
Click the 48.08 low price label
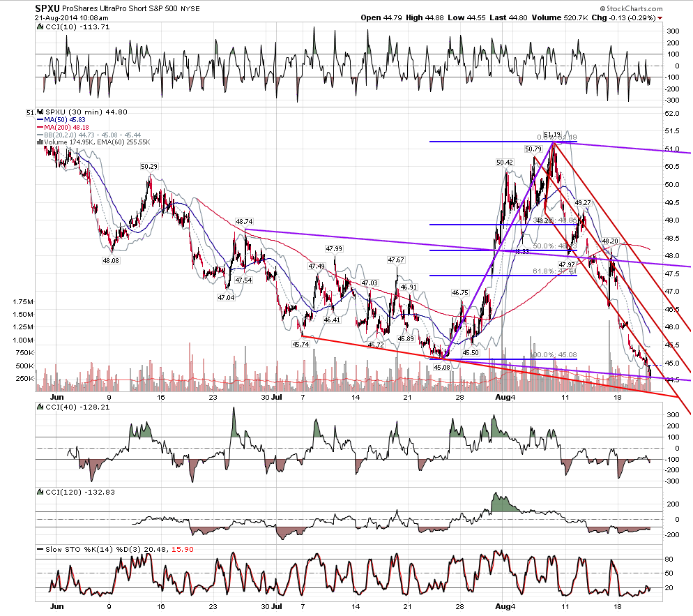111,261
